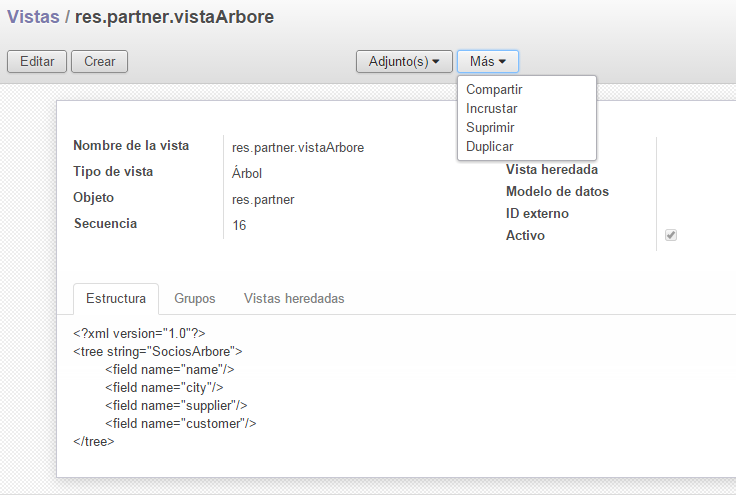This screenshot has height=504, width=736.
Task: Open the Grupos tab
Action: click(x=195, y=298)
